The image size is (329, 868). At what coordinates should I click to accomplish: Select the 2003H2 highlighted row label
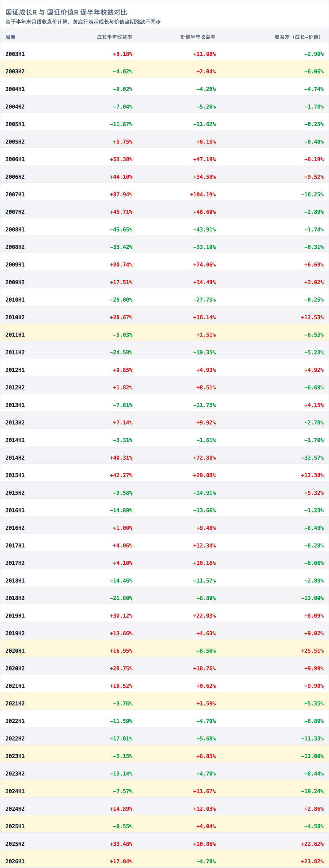coord(15,72)
